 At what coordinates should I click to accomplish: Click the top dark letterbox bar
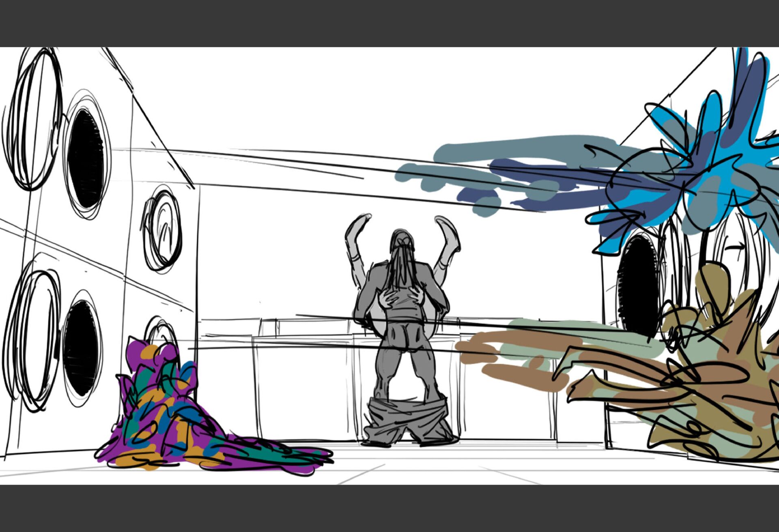(389, 23)
